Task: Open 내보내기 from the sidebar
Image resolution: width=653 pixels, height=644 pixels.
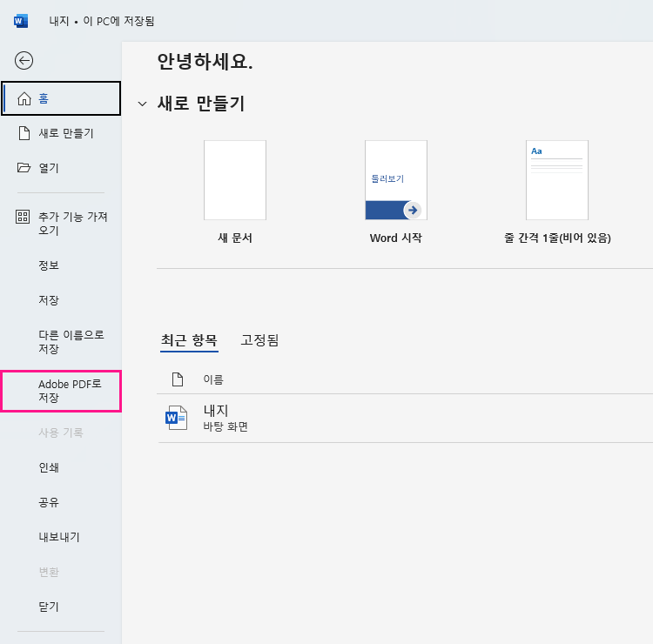Action: pos(59,537)
